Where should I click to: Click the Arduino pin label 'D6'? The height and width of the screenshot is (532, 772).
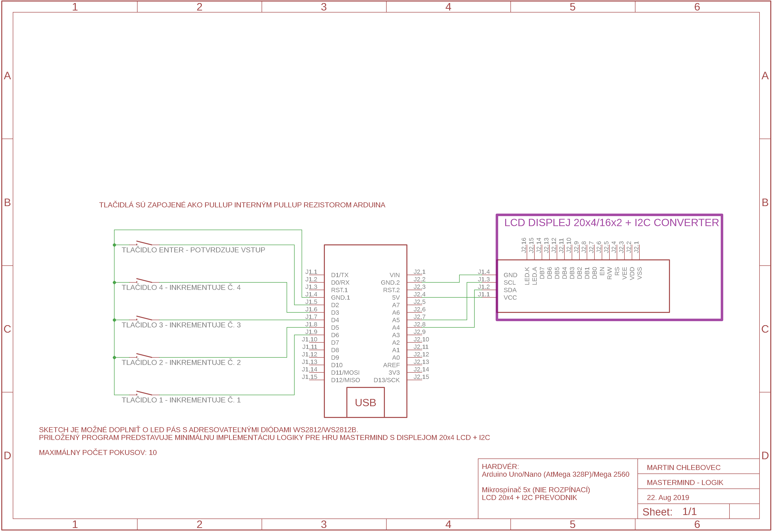[335, 335]
